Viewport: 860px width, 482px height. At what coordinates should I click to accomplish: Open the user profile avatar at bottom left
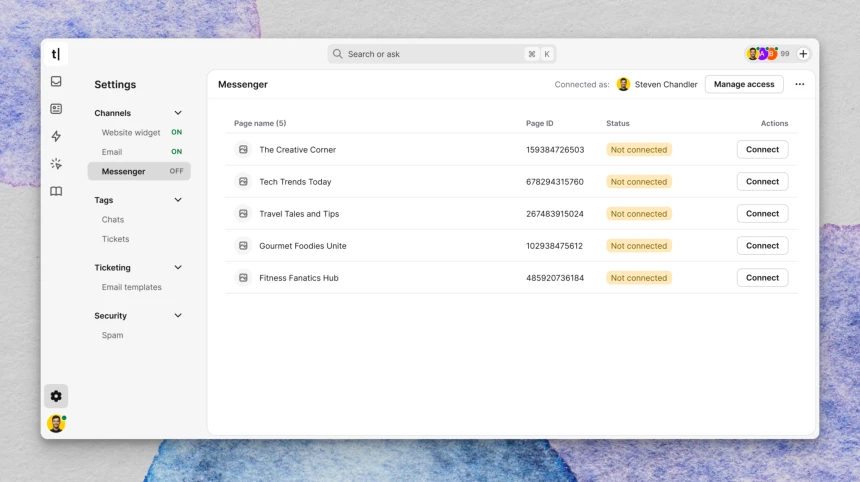pos(56,423)
